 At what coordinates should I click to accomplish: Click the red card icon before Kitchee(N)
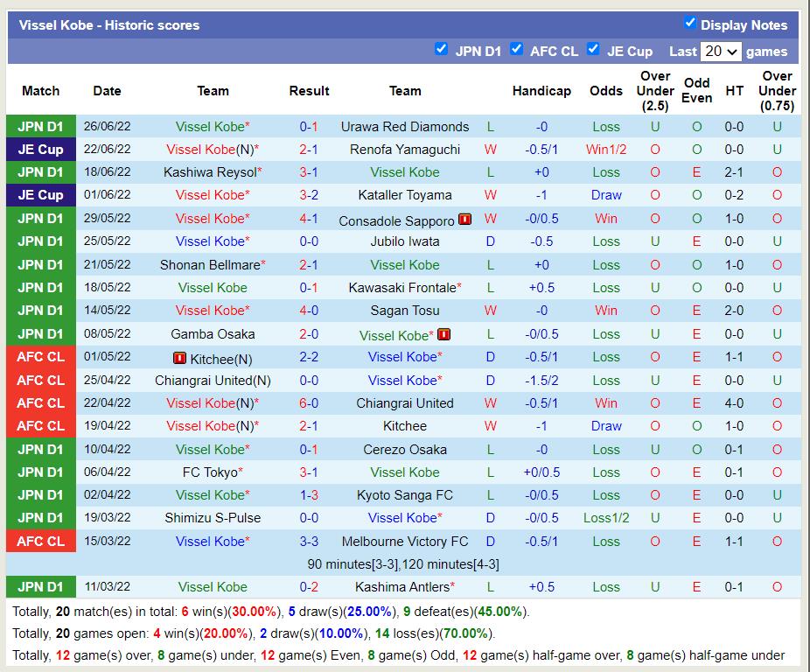tap(180, 358)
